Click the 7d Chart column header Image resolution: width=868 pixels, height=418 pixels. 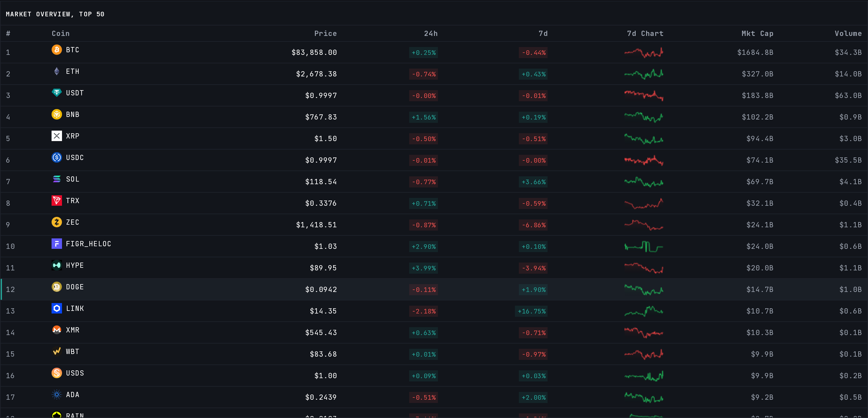[x=645, y=33]
